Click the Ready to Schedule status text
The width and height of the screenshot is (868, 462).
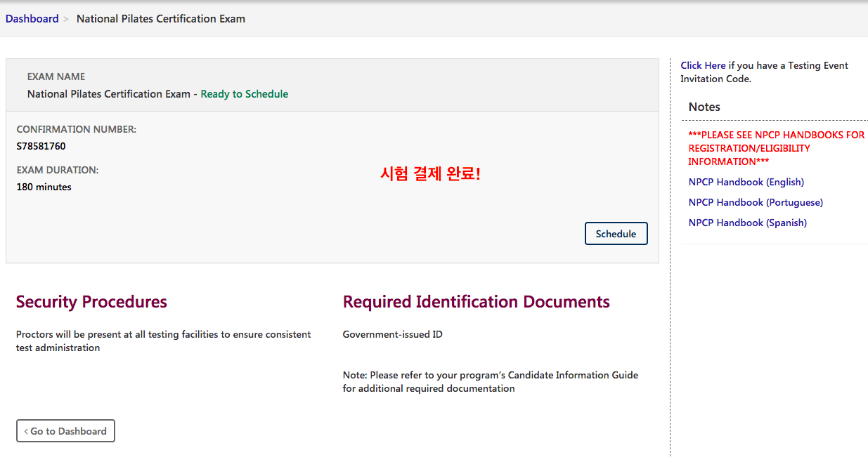coord(245,94)
